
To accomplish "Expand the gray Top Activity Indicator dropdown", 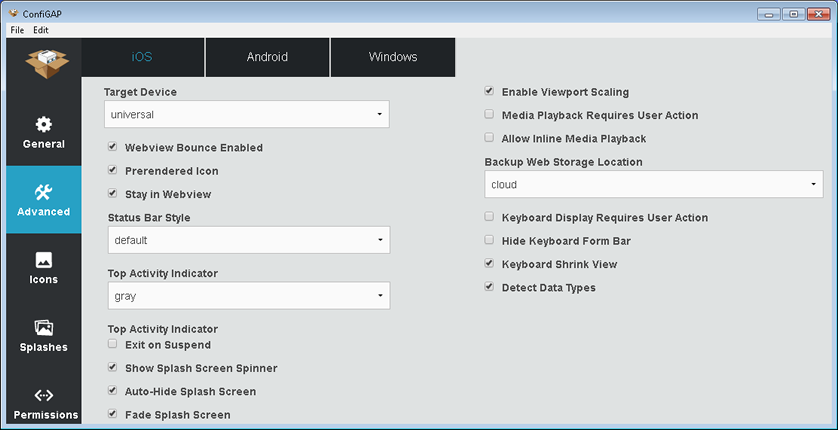I will pos(249,295).
